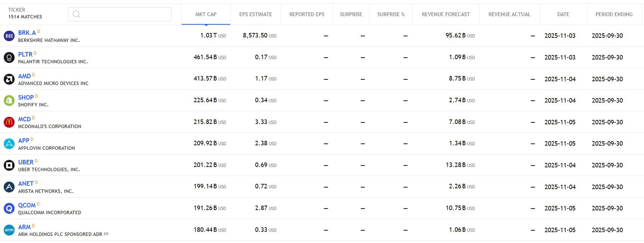Click the McDonald's logo icon
This screenshot has height=243, width=644.
click(9, 122)
